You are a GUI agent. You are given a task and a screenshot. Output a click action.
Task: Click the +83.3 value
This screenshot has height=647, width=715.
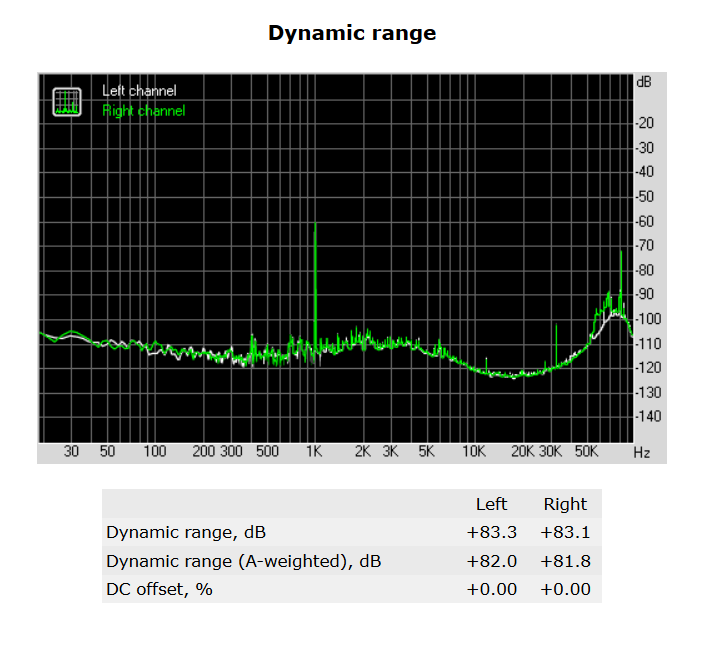(x=492, y=533)
